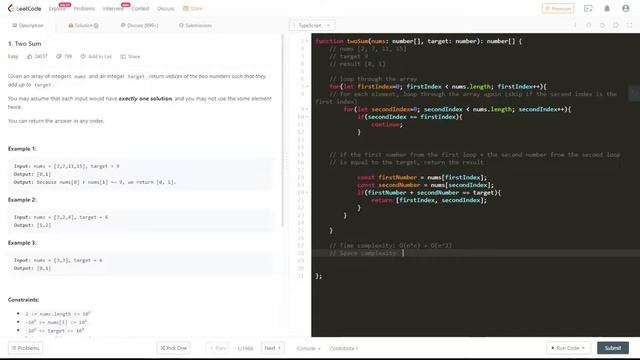Click the Example 3 heading
The image size is (640, 360).
22,242
